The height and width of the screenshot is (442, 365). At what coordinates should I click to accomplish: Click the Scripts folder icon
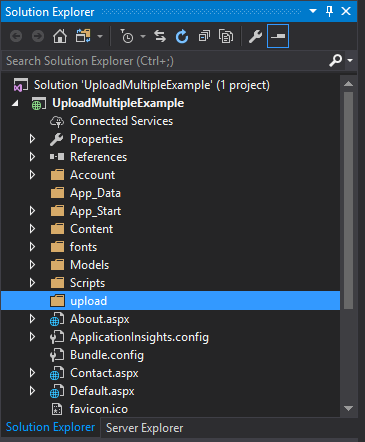tap(57, 283)
